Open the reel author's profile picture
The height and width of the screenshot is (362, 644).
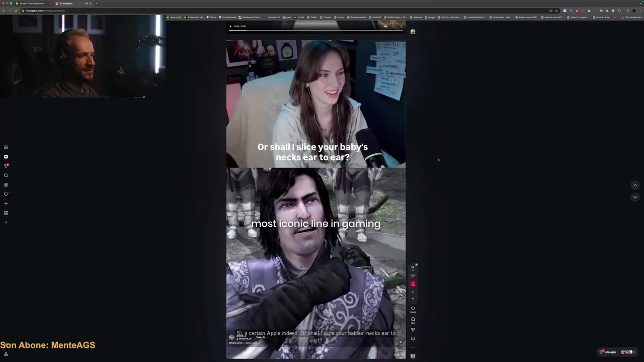coord(231,337)
